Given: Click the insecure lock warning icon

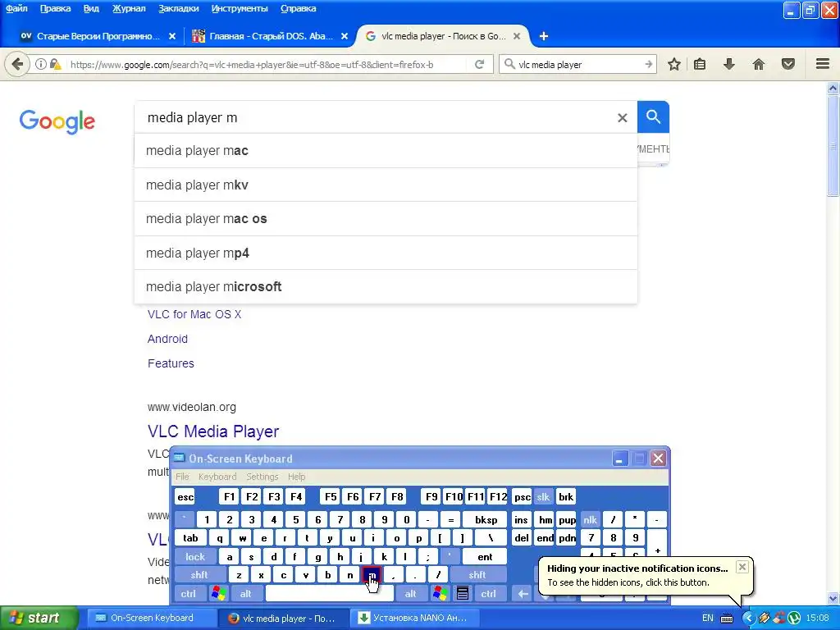Looking at the screenshot, I should (x=55, y=64).
